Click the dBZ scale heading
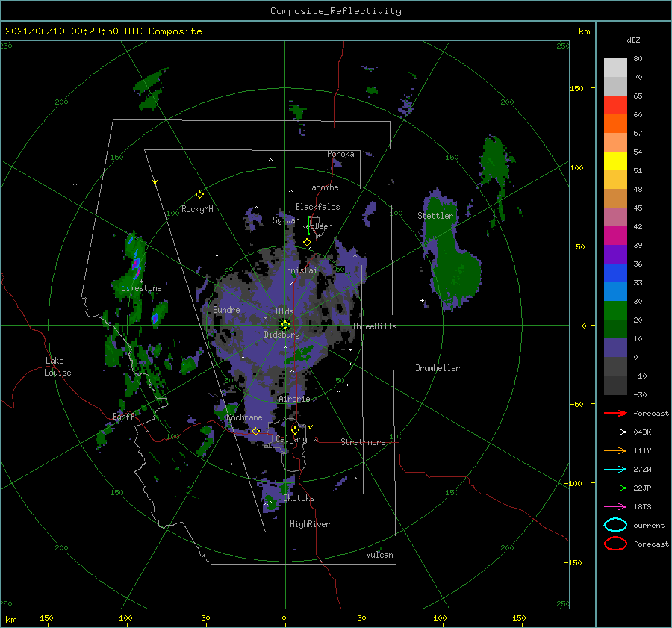This screenshot has width=672, height=628. [633, 40]
